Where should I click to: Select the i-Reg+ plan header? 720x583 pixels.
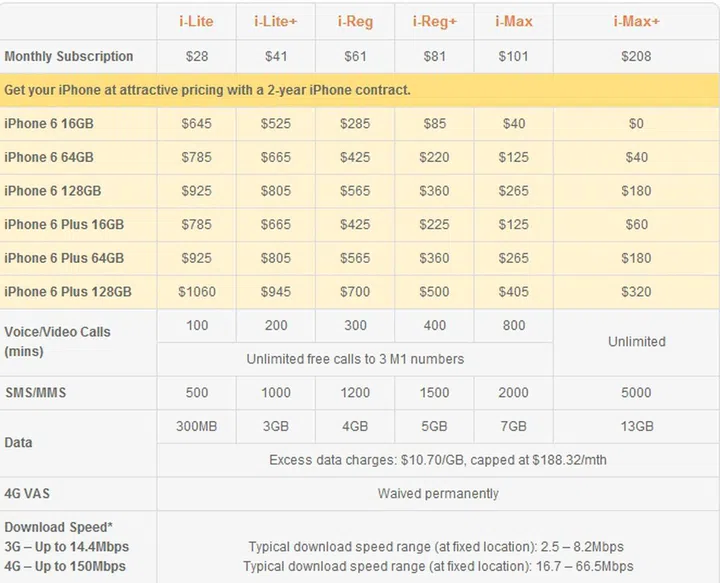tap(434, 21)
